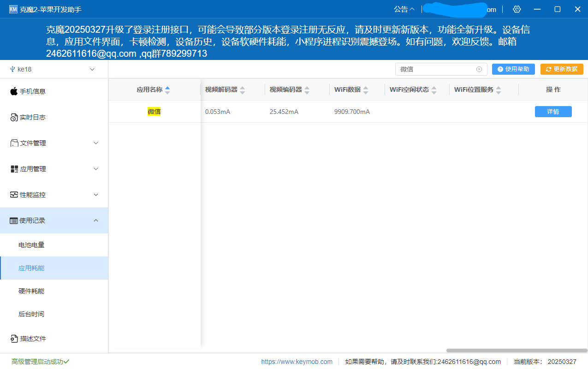This screenshot has width=588, height=369.
Task: Close the 克魔2 window
Action: tap(577, 9)
